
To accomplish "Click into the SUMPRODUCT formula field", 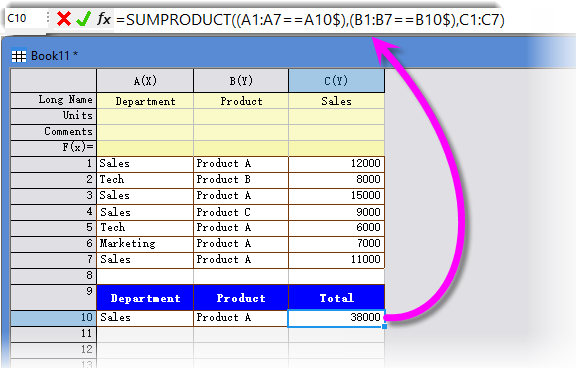I will pos(310,19).
